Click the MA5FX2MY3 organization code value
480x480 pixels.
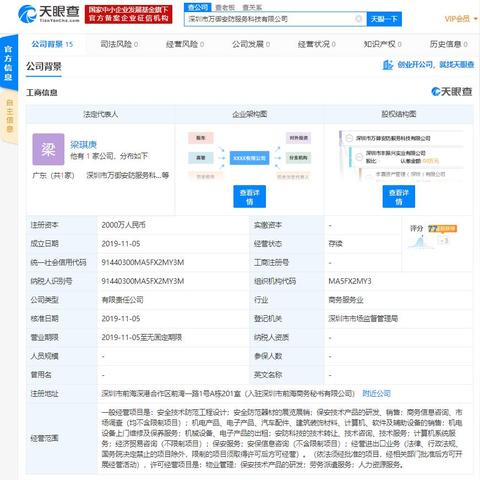point(350,281)
